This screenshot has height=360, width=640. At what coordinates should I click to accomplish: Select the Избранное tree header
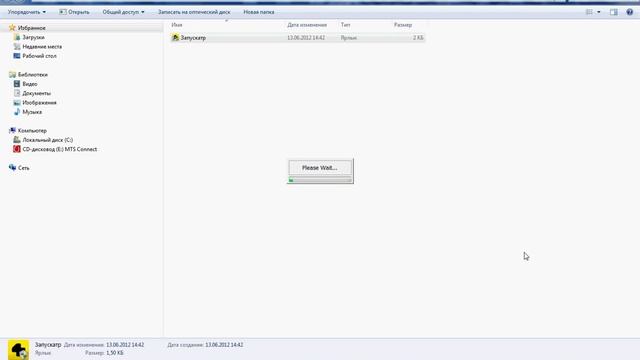click(x=32, y=28)
